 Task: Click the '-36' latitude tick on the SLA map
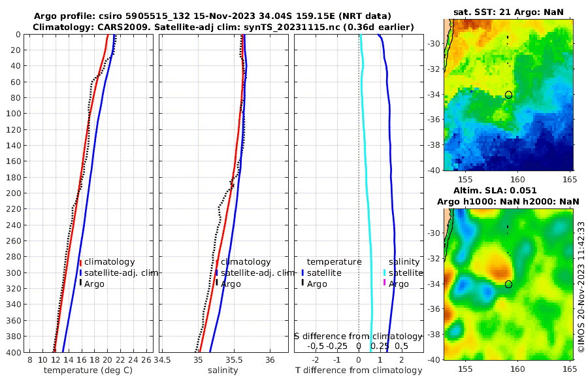click(434, 309)
